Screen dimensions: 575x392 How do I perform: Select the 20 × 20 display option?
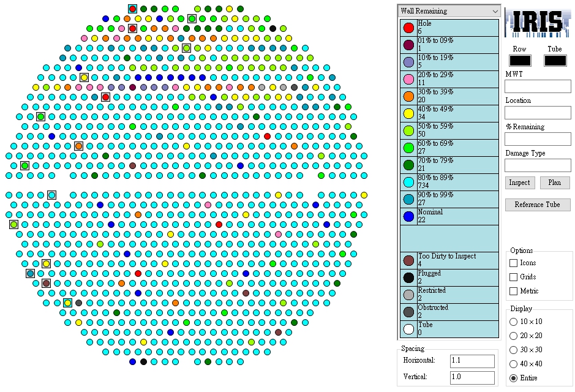pyautogui.click(x=513, y=336)
